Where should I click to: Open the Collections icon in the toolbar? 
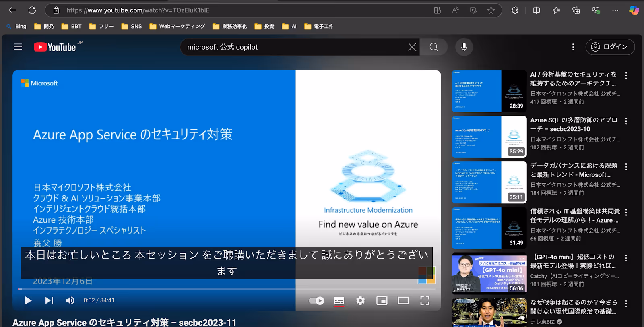point(576,10)
